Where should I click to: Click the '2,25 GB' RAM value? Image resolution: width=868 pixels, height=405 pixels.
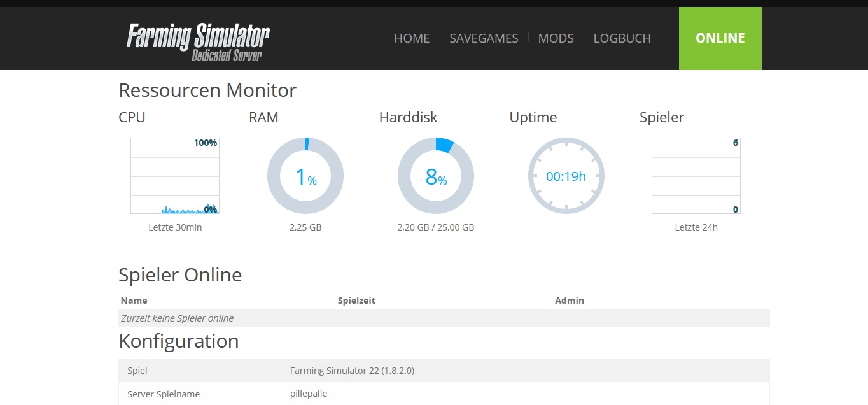coord(305,227)
